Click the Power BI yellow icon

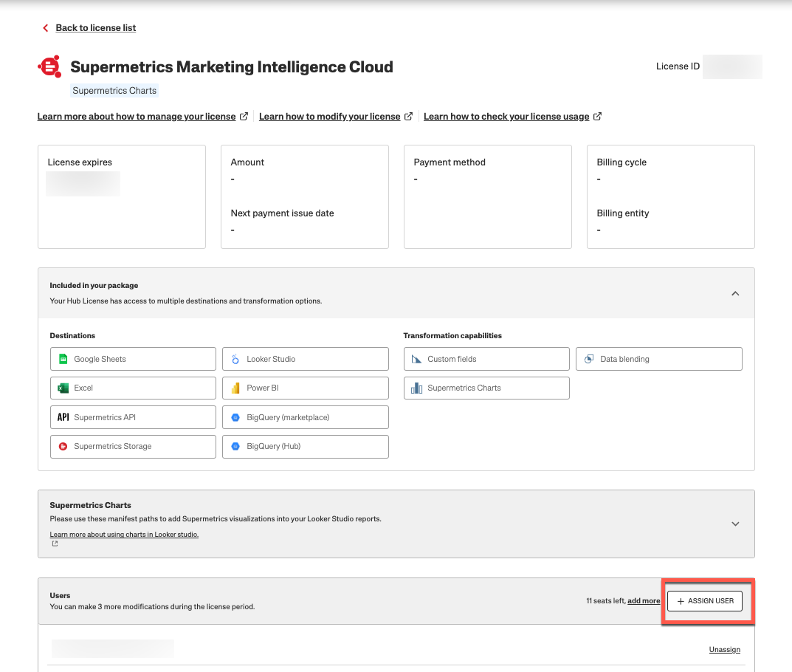coord(235,388)
